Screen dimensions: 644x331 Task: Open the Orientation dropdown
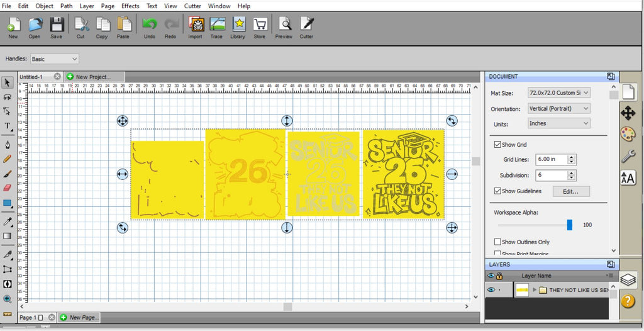tap(559, 109)
